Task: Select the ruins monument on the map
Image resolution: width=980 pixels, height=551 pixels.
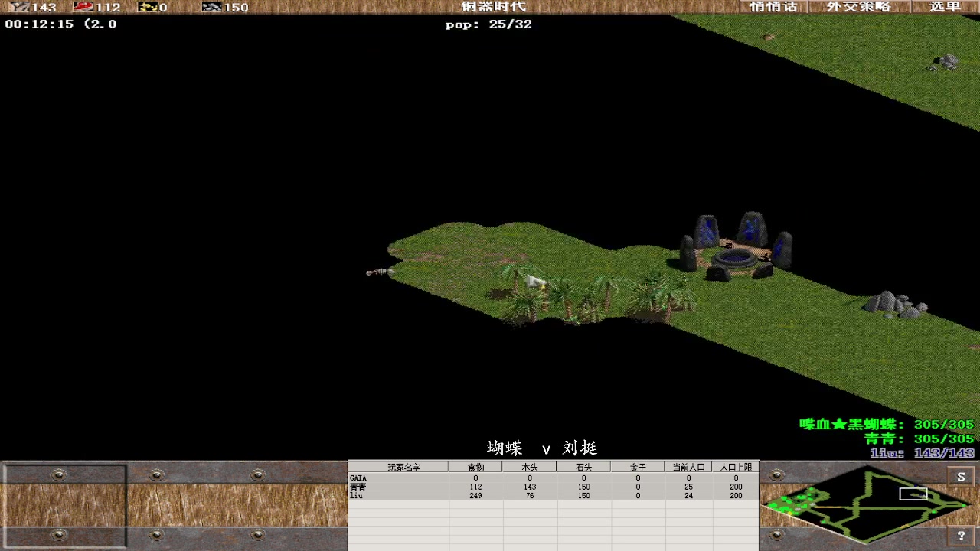Action: (x=737, y=246)
